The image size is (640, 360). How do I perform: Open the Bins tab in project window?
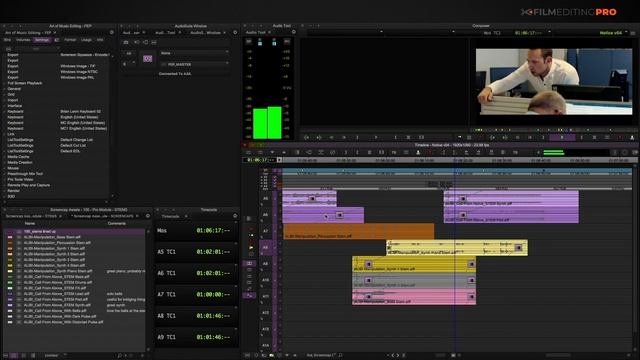pyautogui.click(x=7, y=40)
